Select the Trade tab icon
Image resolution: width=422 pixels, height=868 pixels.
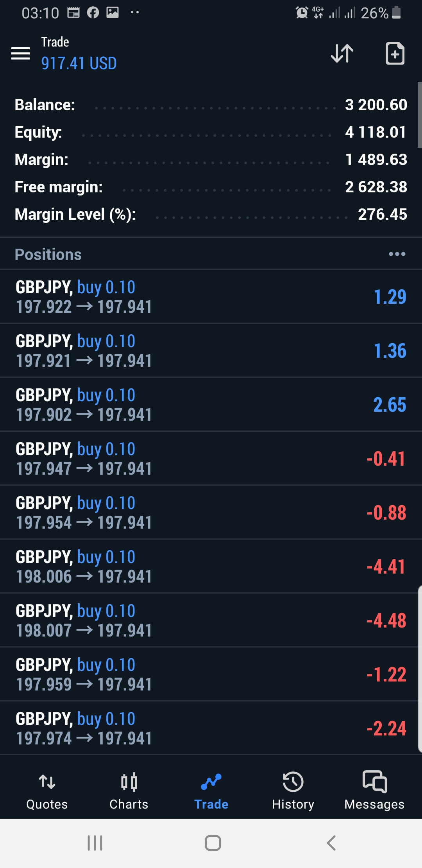coord(211,782)
